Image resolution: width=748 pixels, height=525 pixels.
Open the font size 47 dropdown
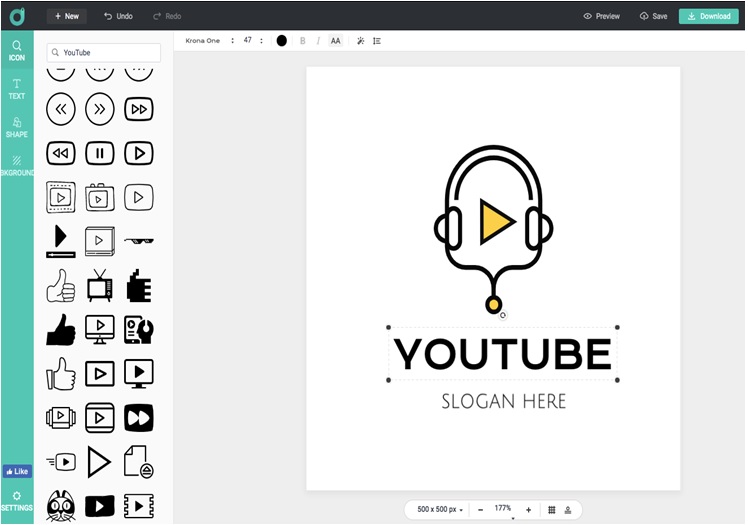click(253, 41)
